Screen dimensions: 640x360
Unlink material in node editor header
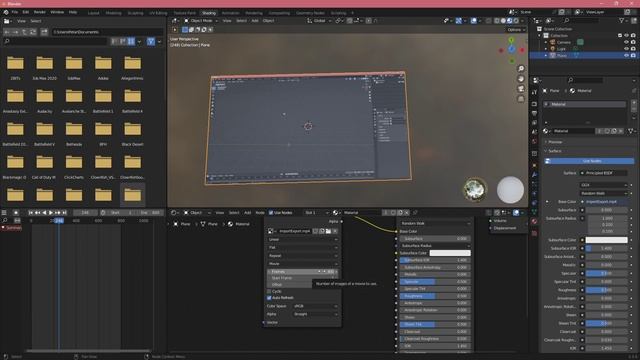(407, 213)
